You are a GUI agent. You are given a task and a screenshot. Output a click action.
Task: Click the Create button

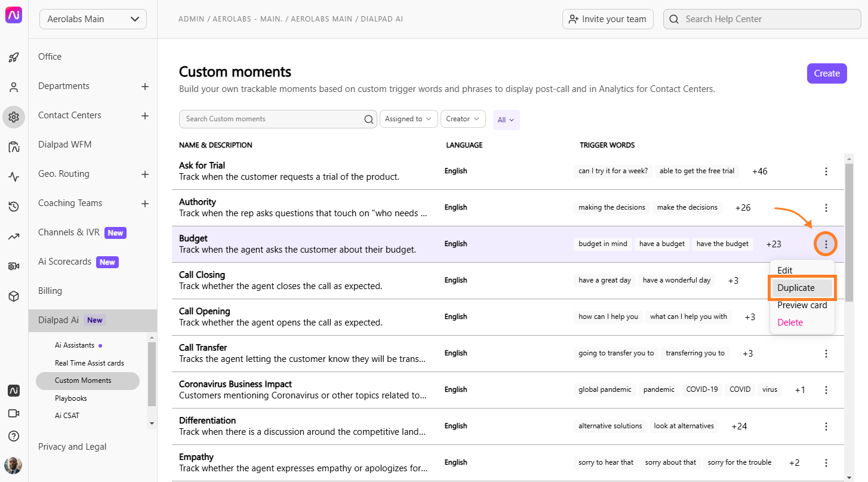point(827,73)
